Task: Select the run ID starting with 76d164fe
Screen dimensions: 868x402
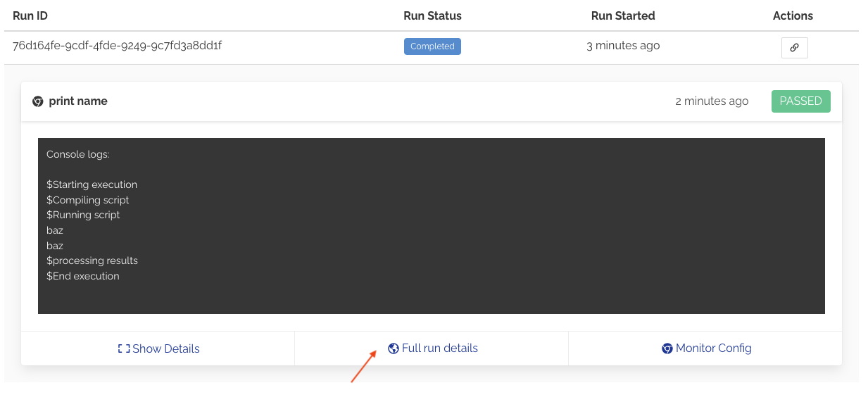Action: coord(118,46)
